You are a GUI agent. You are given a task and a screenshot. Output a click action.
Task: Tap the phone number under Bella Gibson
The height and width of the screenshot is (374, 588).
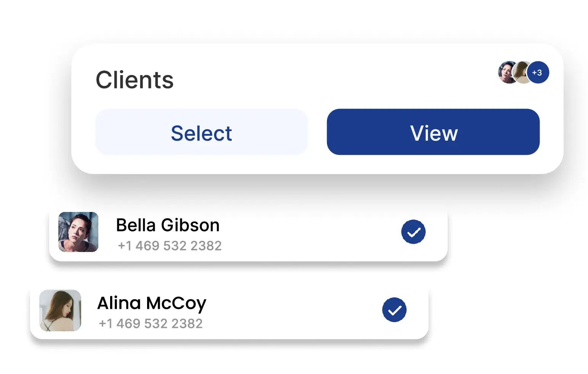point(170,246)
